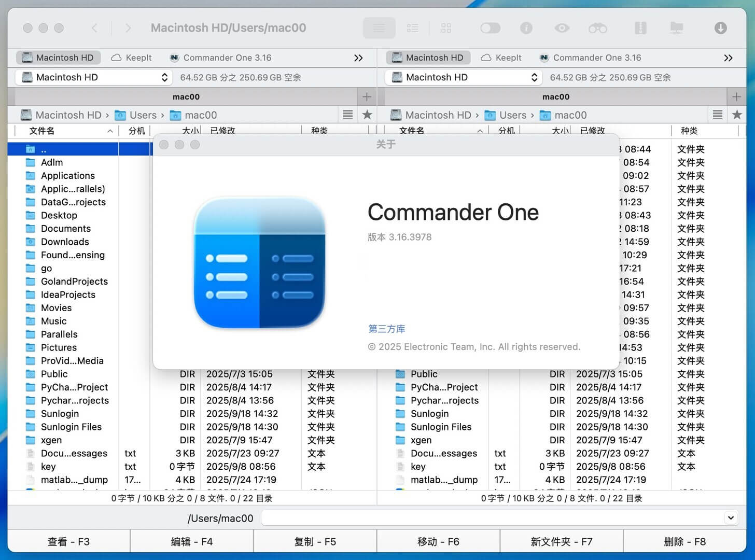Toggle the dual-pane switch in the toolbar
The height and width of the screenshot is (560, 755).
pyautogui.click(x=490, y=28)
